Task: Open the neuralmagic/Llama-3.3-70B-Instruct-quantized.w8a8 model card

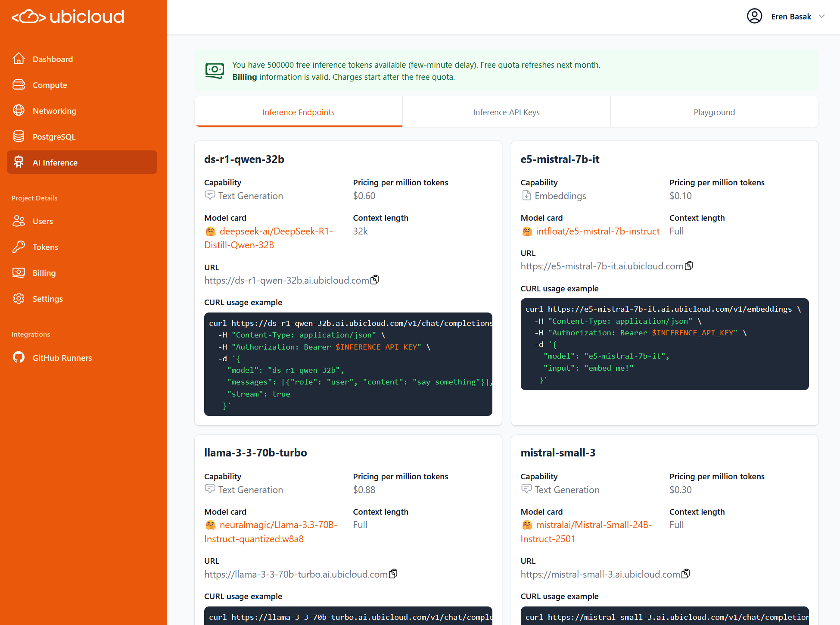Action: pos(271,532)
